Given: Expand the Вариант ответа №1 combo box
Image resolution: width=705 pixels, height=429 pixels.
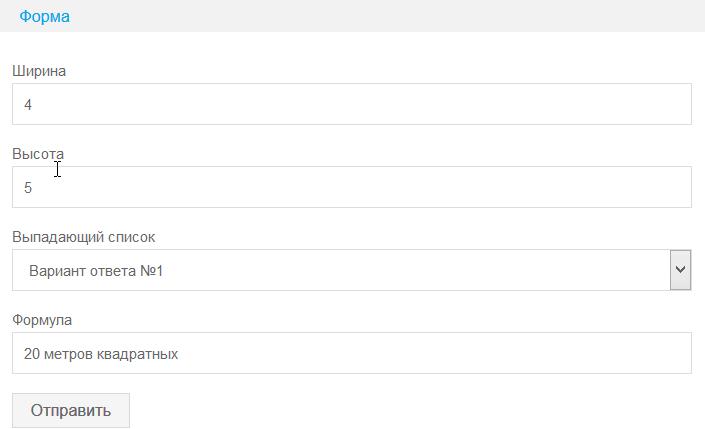Looking at the screenshot, I should click(x=340, y=270).
